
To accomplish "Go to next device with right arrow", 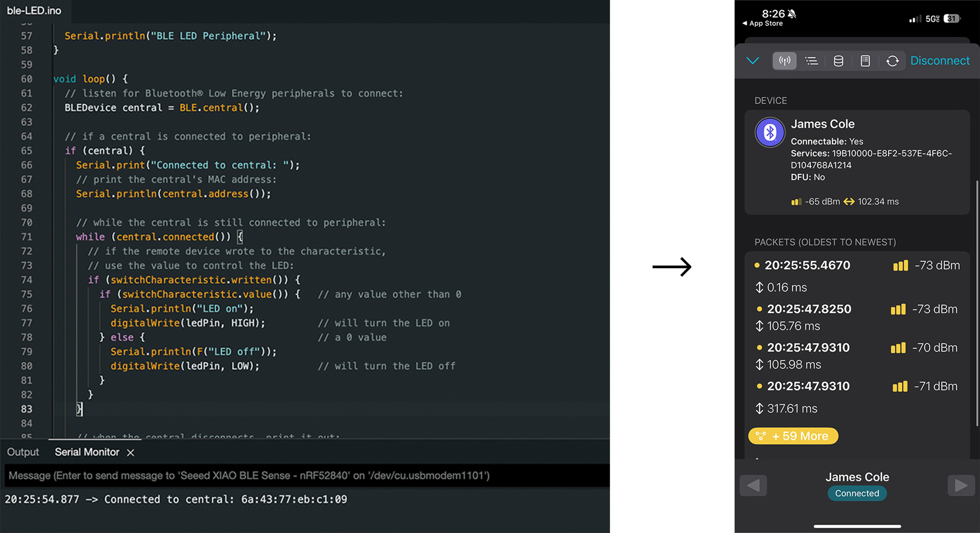I will click(961, 485).
